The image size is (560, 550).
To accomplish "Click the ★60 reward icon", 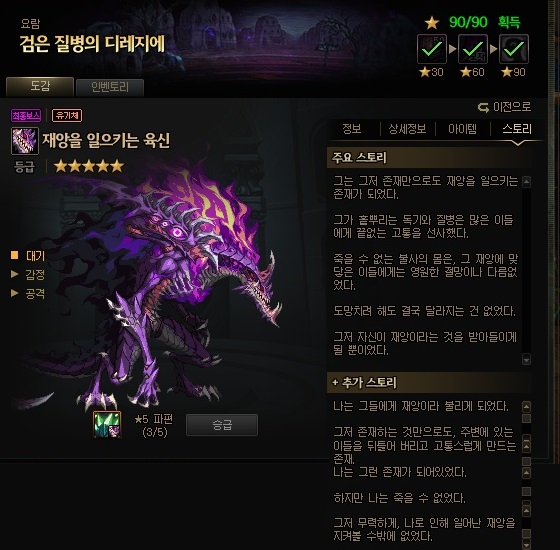I will (x=473, y=49).
